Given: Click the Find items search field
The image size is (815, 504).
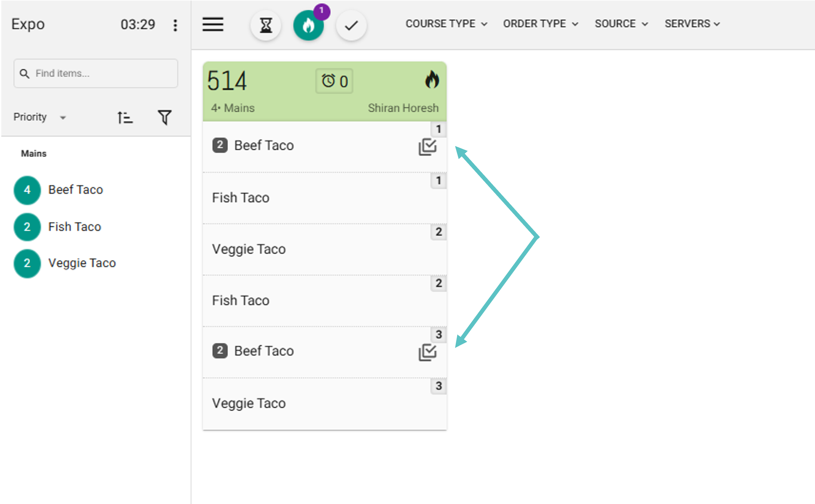Looking at the screenshot, I should tap(96, 73).
